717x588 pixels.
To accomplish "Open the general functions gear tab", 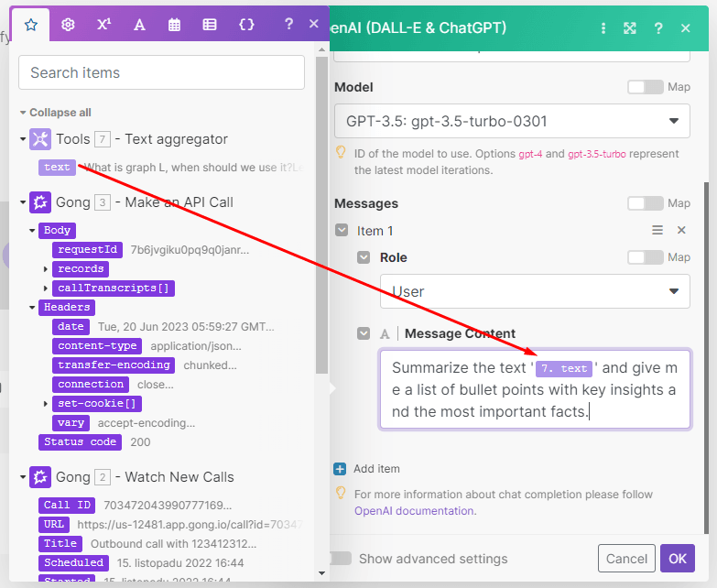I will pyautogui.click(x=68, y=25).
